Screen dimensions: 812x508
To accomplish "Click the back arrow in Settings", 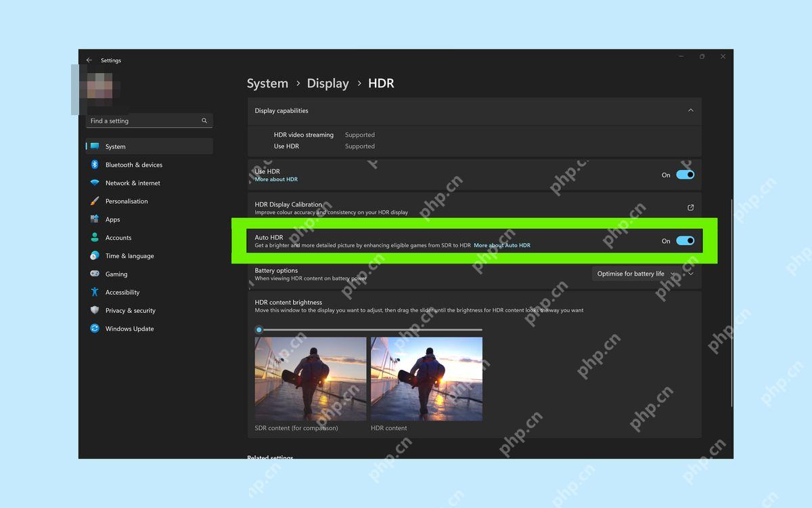I will pos(89,60).
